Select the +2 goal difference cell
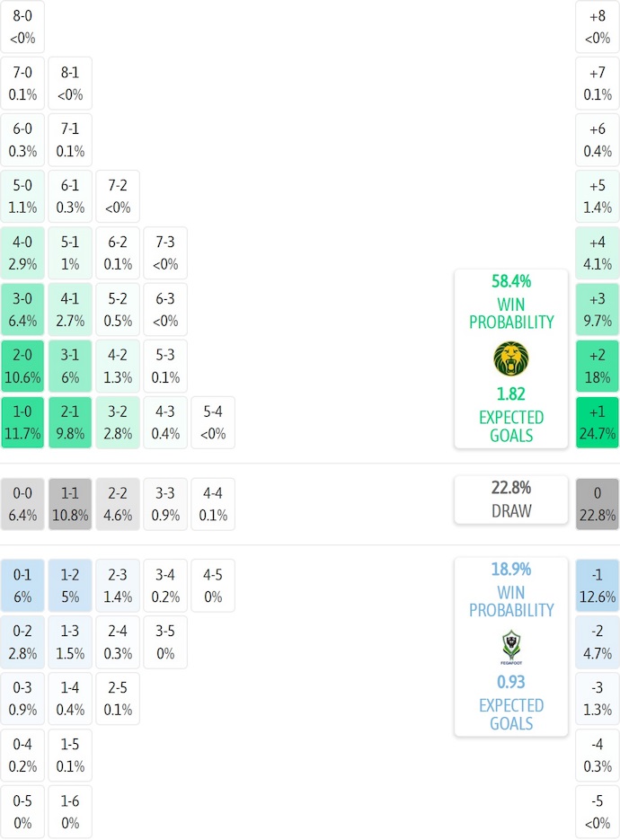Image resolution: width=620 pixels, height=840 pixels. [598, 366]
